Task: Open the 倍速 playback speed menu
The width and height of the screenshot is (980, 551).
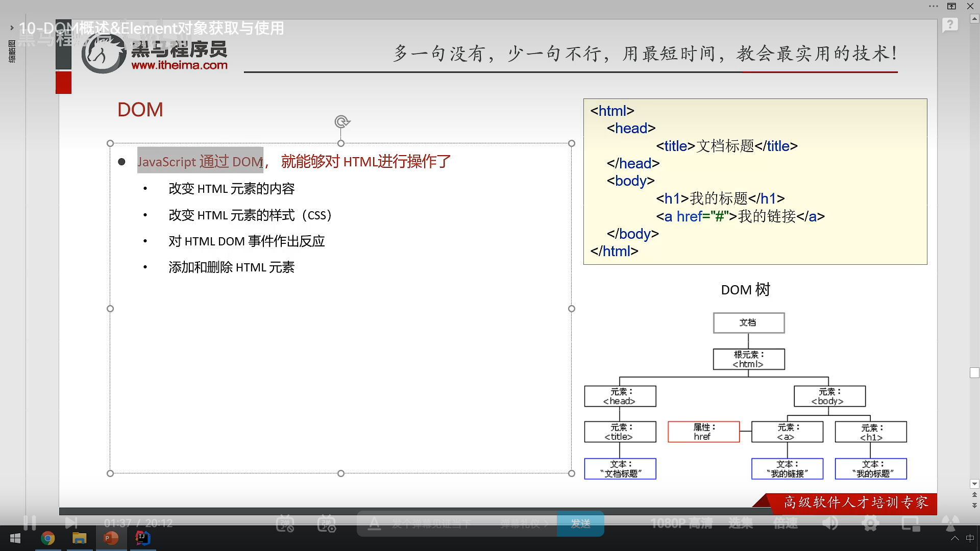Action: tap(785, 523)
